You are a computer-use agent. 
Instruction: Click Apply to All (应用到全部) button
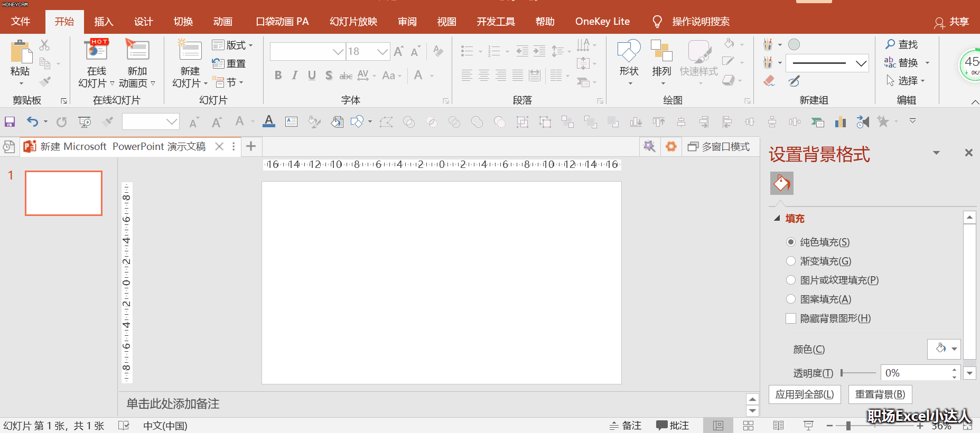[x=805, y=394]
